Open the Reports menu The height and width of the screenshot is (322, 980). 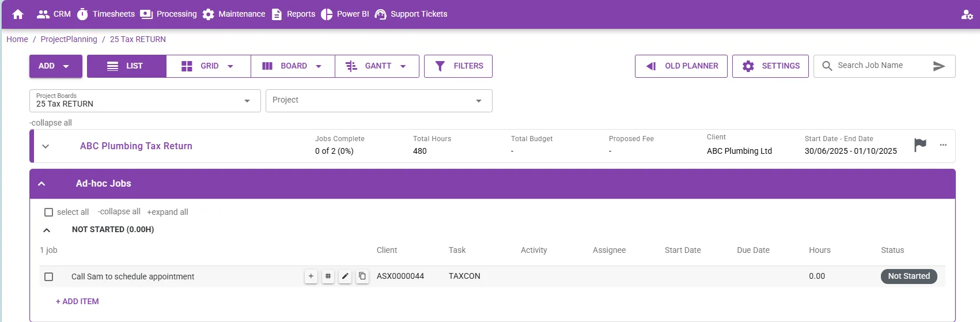293,14
